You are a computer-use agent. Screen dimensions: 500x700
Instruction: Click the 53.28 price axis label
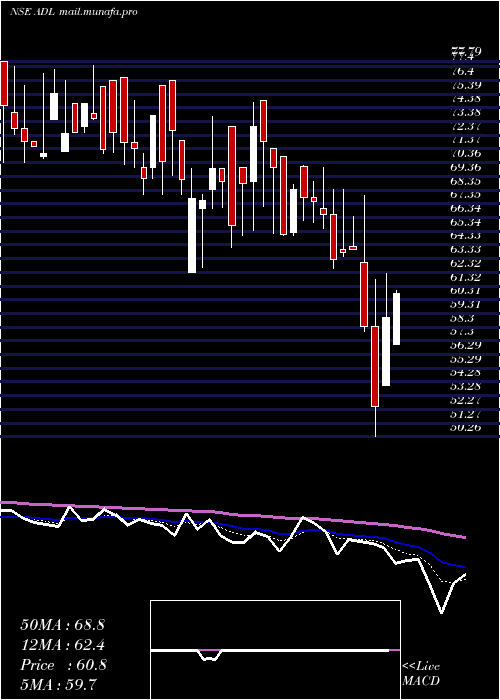click(x=465, y=387)
